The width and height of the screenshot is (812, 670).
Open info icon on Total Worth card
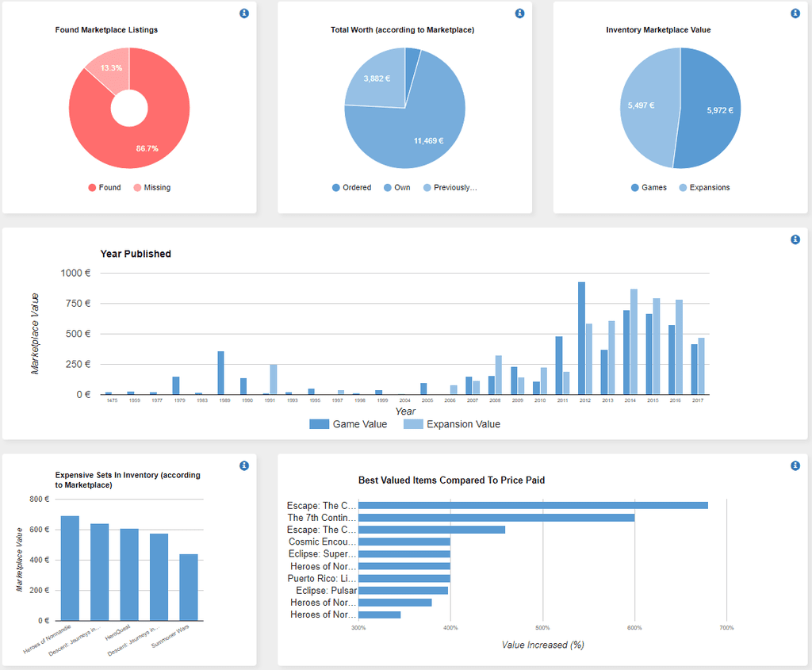519,13
